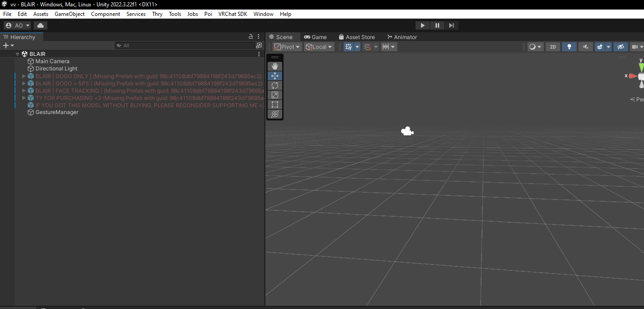This screenshot has height=309, width=644.
Task: Open the Thry menu
Action: click(x=157, y=14)
